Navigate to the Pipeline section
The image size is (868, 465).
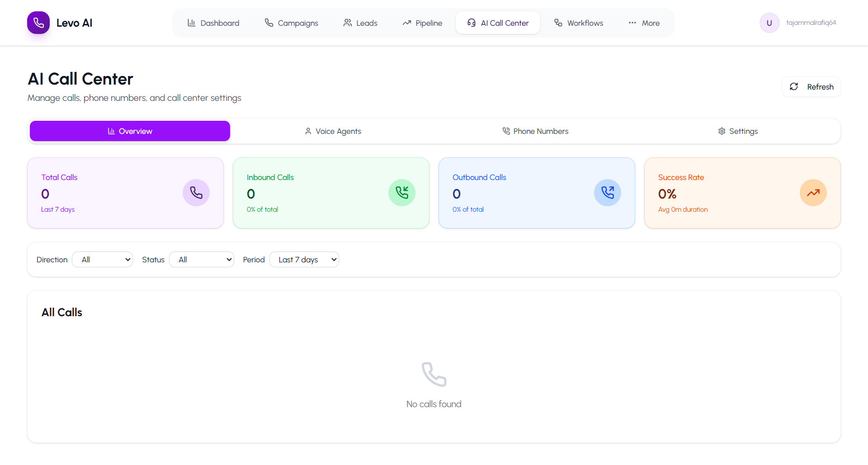(x=422, y=23)
